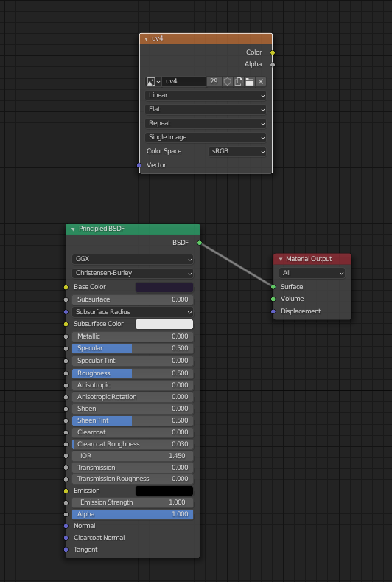Click the Subsurface Radius input socket
Screen dimensions: 392x582
pyautogui.click(x=66, y=312)
